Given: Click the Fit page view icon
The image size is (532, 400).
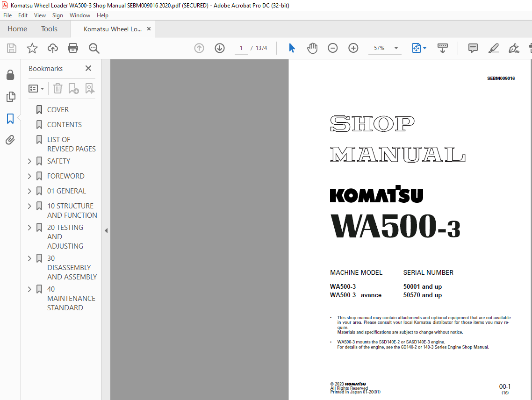Looking at the screenshot, I should (x=417, y=48).
